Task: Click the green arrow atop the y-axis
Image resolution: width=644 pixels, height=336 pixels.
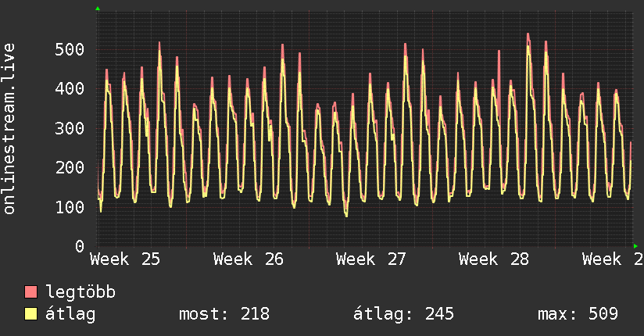Action: point(98,9)
